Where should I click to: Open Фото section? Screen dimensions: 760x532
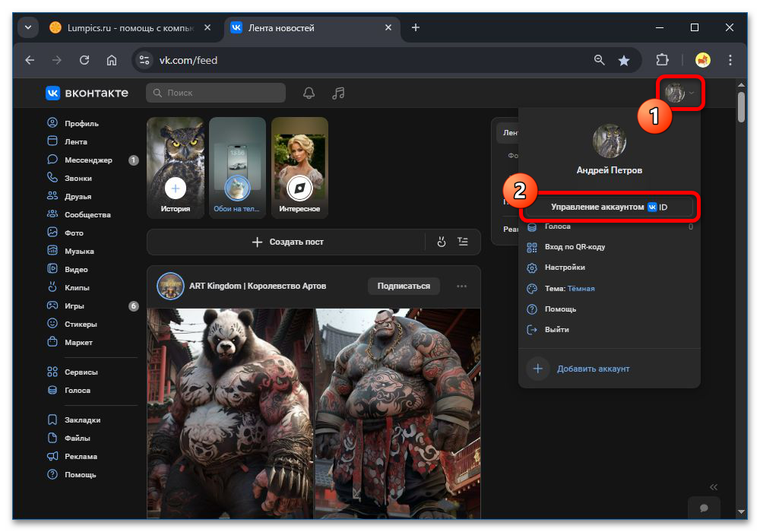coord(65,233)
